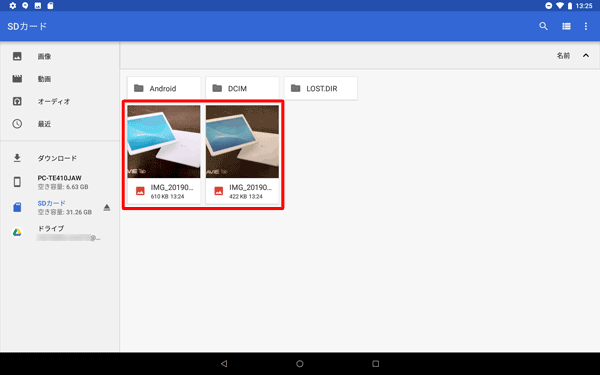Open the 610 KB image thumbnail
Viewport: 600px width, 375px height.
pos(164,142)
